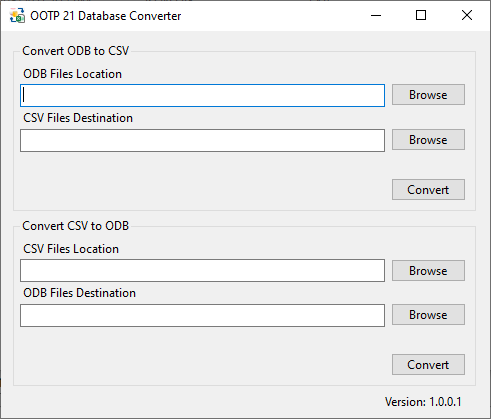Click the 'ODB Files Destination' label
Image resolution: width=491 pixels, height=419 pixels.
[x=79, y=293]
